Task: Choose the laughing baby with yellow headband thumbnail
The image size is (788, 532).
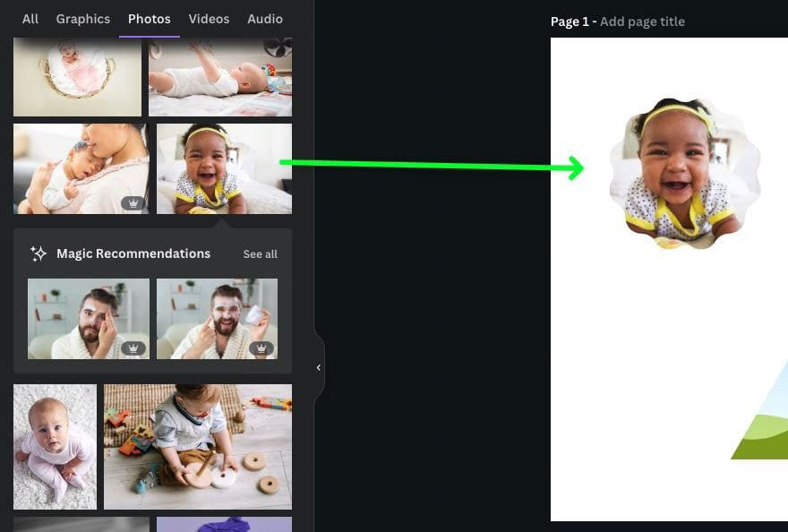Action: click(224, 169)
